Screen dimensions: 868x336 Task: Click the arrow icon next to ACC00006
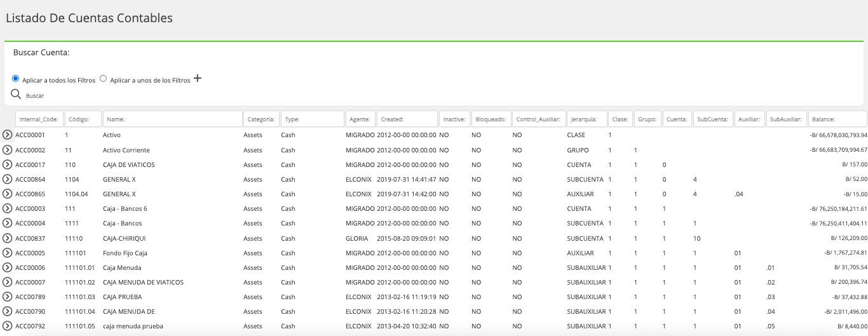(8, 267)
